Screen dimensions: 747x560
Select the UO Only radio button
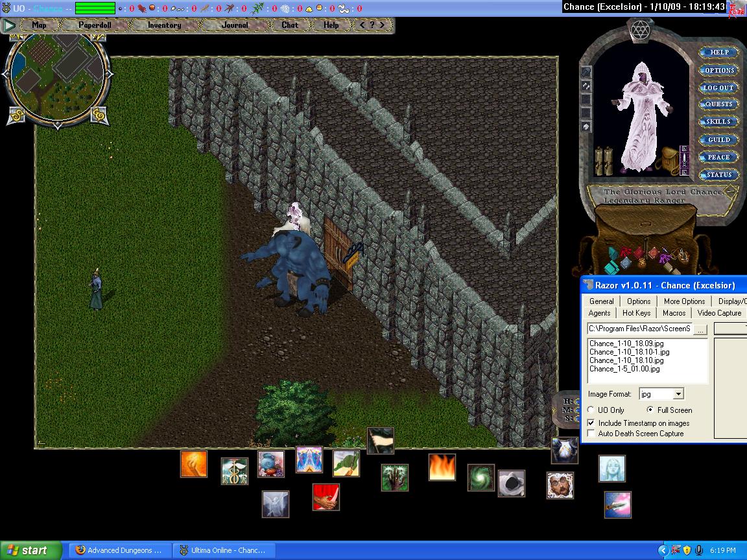(591, 410)
